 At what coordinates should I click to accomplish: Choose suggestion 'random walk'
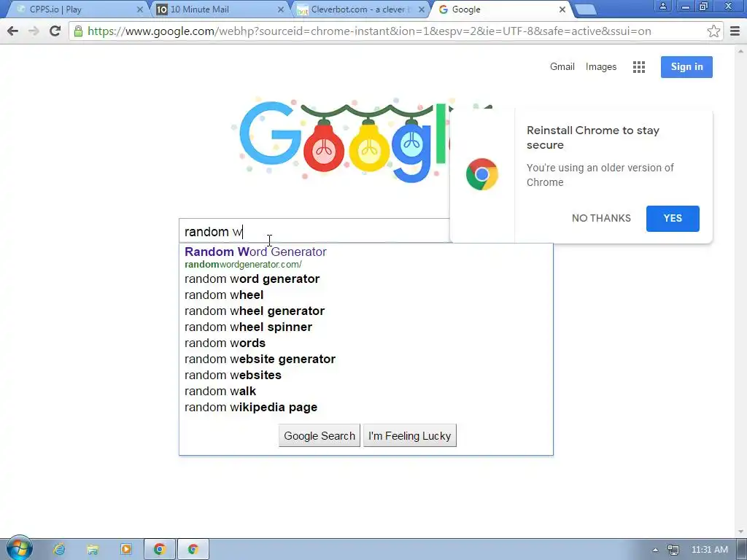(366, 391)
